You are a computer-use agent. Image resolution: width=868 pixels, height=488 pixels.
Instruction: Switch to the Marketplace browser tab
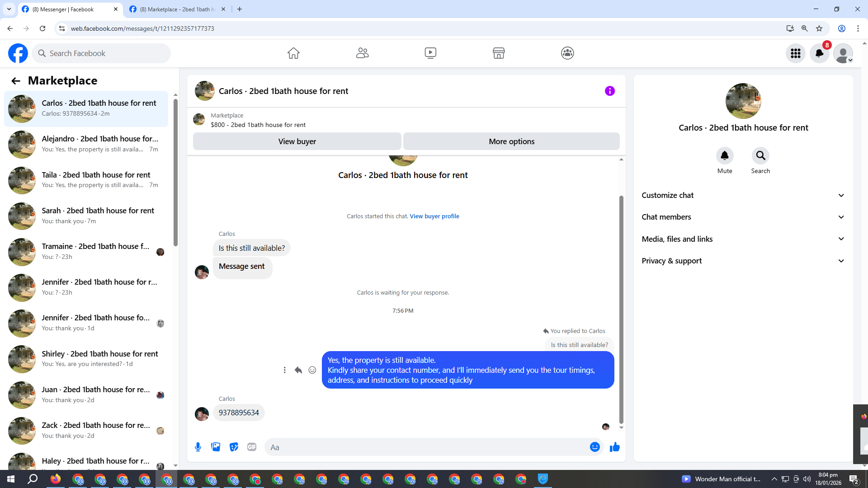tap(177, 9)
